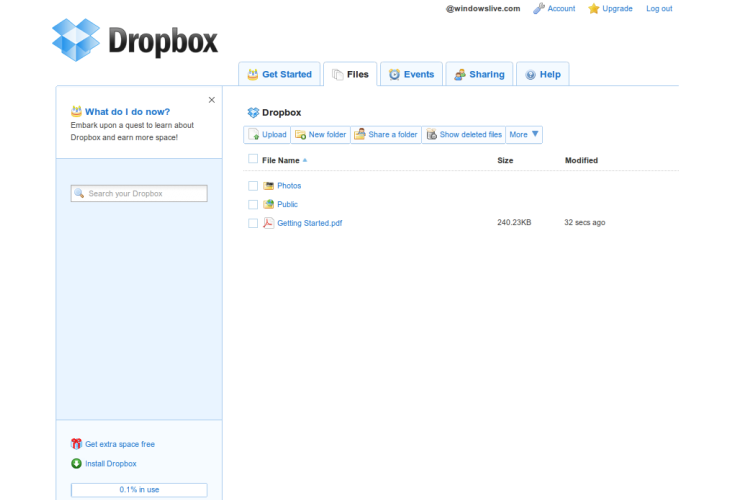
Task: Open the Events tab
Action: [411, 74]
